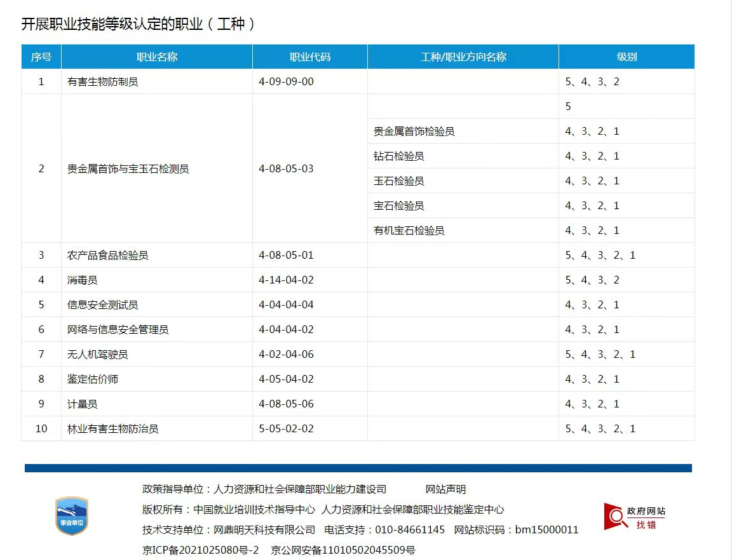Click the 钻石检验员 direction cell

coord(399,156)
